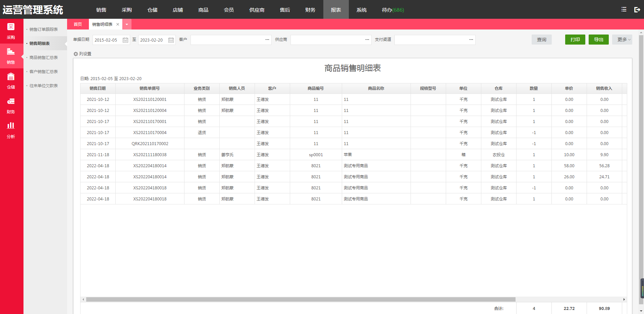Open 客户销售汇总表 report link
This screenshot has width=644, height=314.
pos(44,72)
